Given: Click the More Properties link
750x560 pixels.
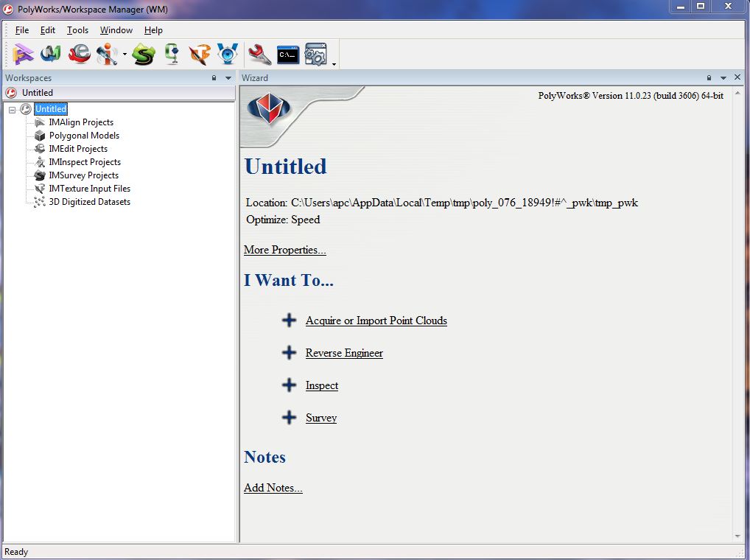Looking at the screenshot, I should 284,250.
